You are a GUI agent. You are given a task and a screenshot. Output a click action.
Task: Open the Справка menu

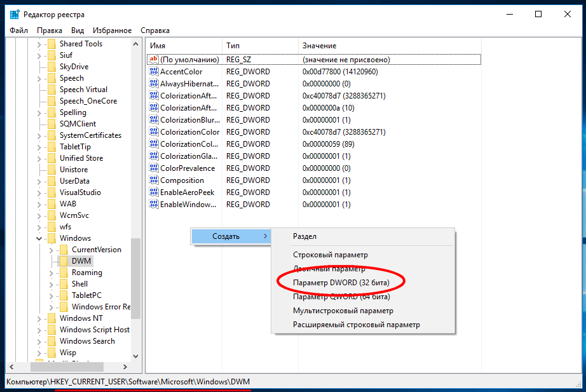pyautogui.click(x=155, y=30)
